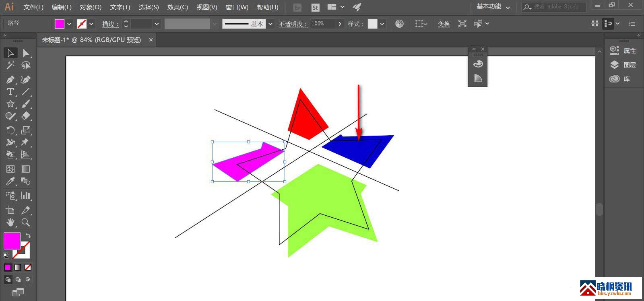Screen dimensions: 644x301
Task: Click the 变换 transform link
Action: [444, 24]
